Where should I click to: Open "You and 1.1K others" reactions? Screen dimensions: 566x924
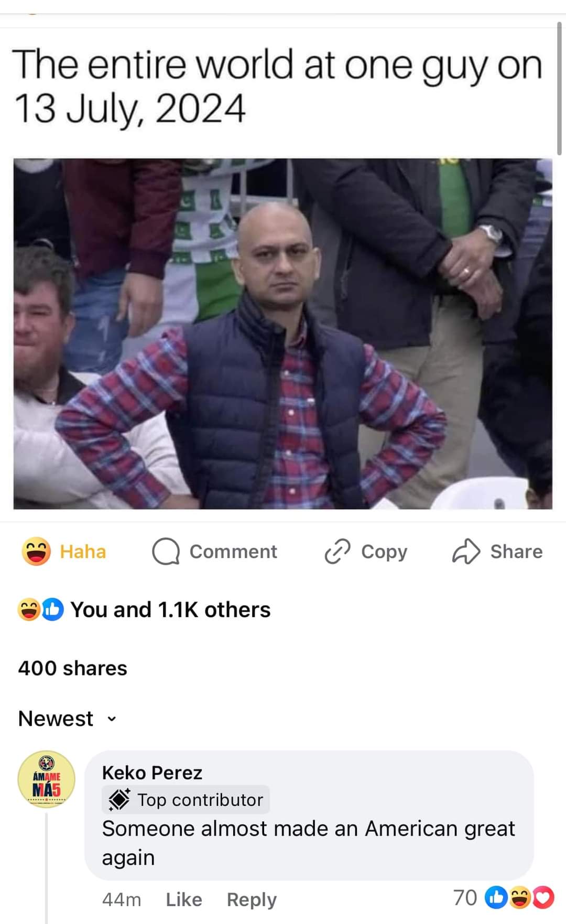(x=170, y=610)
